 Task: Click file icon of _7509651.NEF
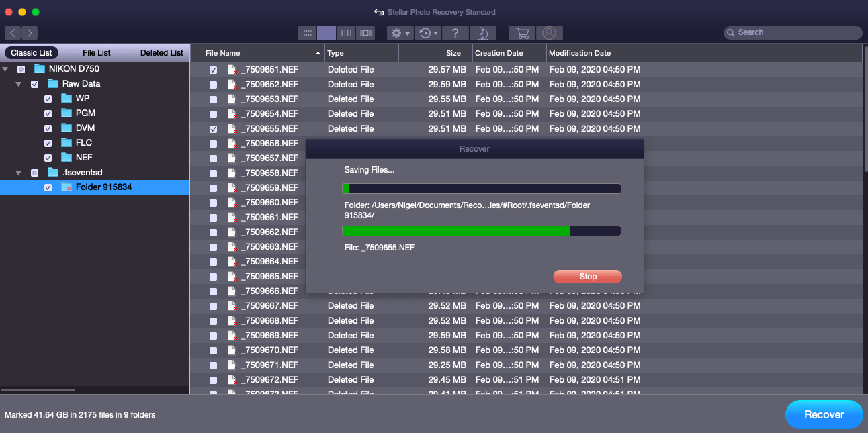[232, 69]
